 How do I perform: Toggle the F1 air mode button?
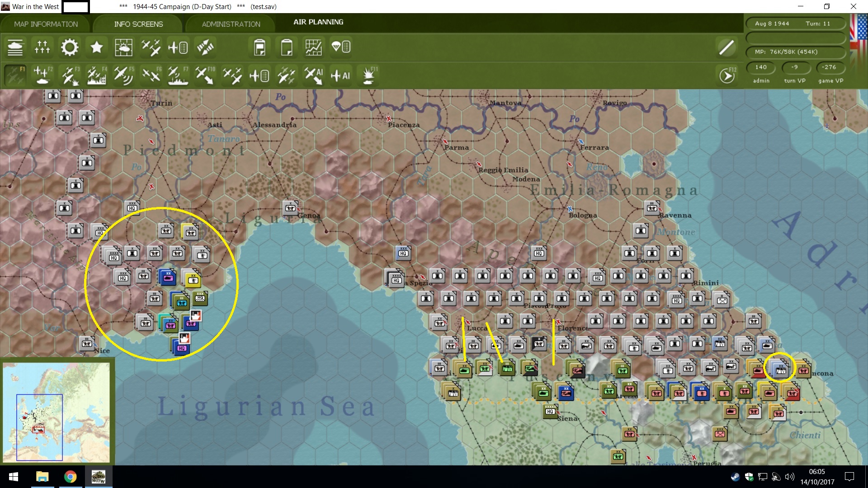[15, 75]
